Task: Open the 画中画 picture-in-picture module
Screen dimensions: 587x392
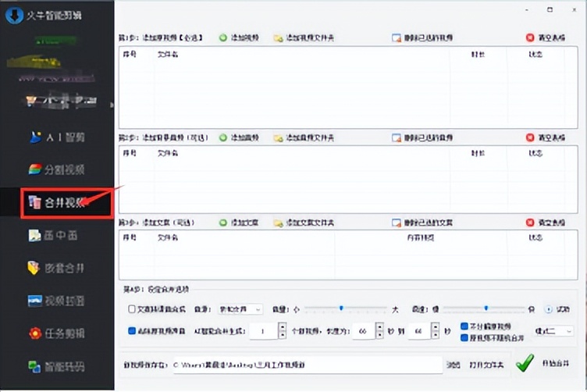Action: point(53,236)
